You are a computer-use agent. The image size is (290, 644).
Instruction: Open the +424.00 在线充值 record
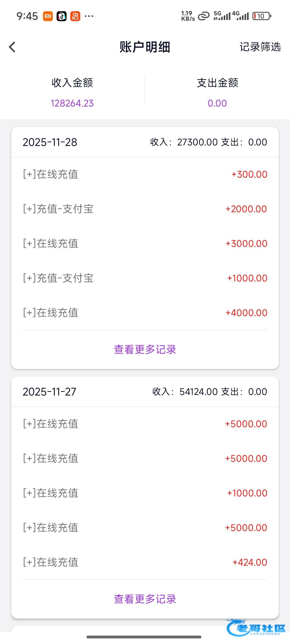(145, 562)
